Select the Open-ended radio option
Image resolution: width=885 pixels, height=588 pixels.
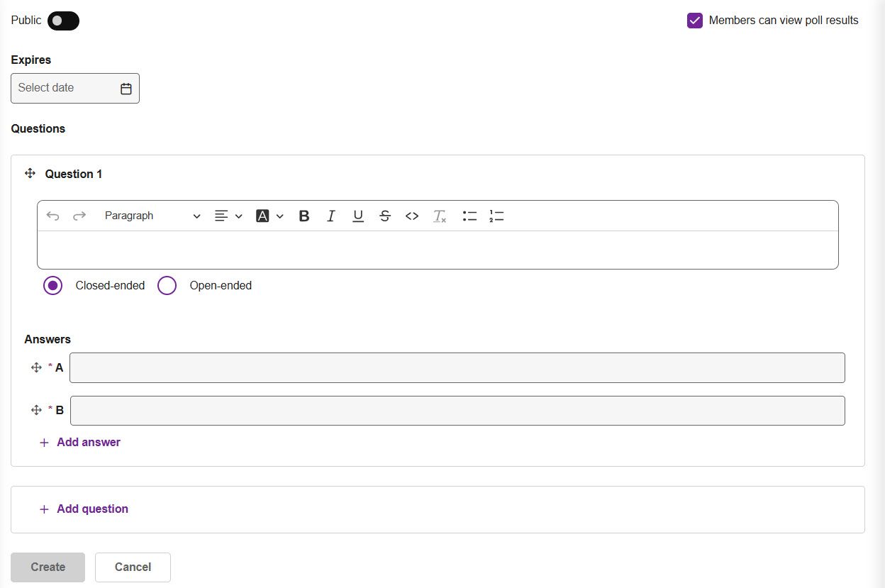(167, 286)
